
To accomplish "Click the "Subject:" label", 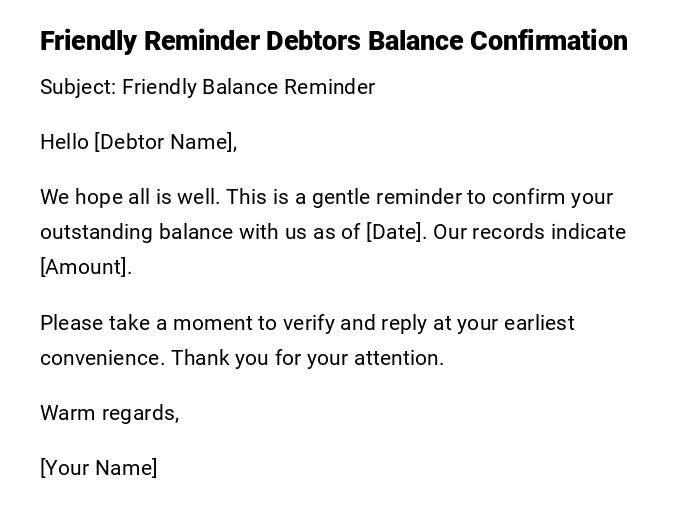I will (78, 87).
